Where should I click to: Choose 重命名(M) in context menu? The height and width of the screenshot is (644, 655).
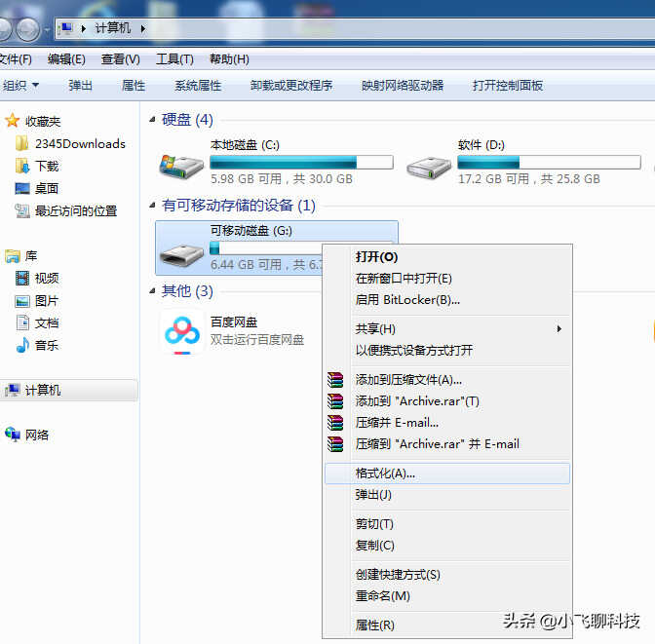447,596
